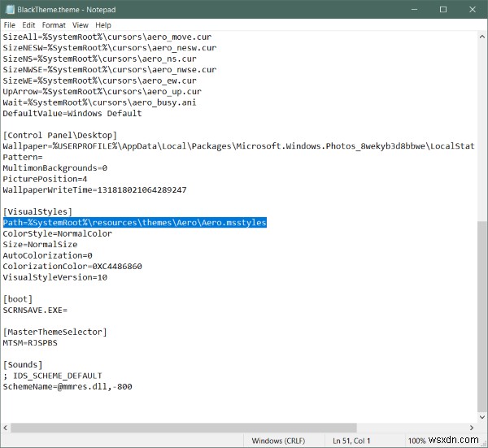The width and height of the screenshot is (488, 448).
Task: Click the Ln 51, Col 1 status entry
Action: pyautogui.click(x=351, y=441)
